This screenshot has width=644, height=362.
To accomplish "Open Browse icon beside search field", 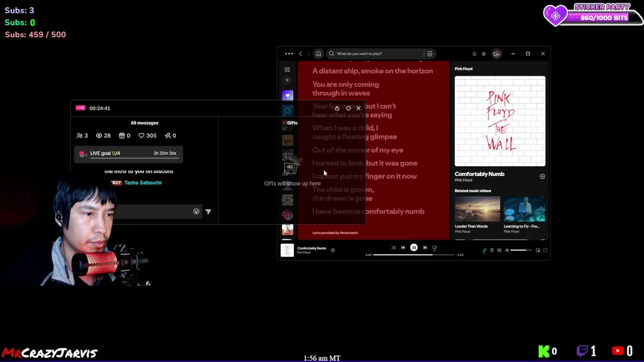I will point(430,54).
